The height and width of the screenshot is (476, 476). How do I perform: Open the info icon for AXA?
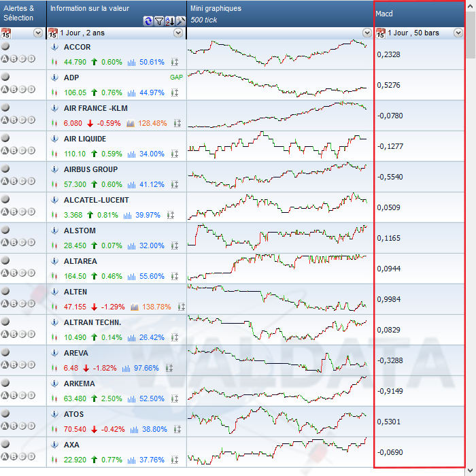point(54,445)
